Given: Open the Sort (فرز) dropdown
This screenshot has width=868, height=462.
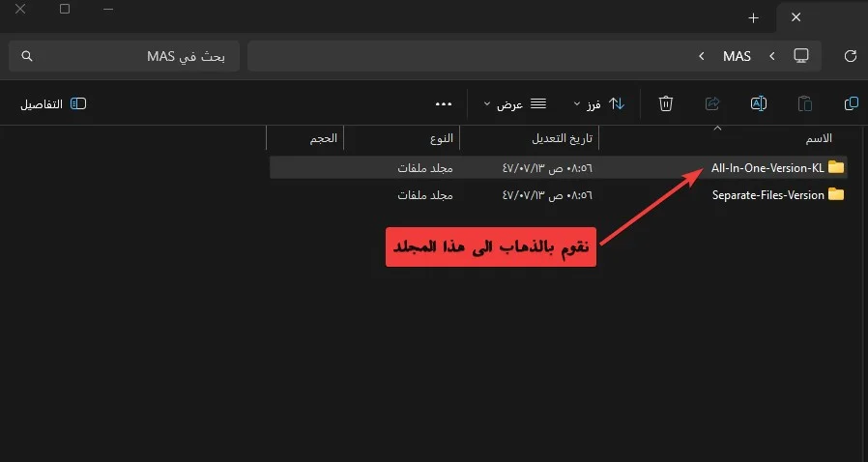Looking at the screenshot, I should click(x=599, y=103).
